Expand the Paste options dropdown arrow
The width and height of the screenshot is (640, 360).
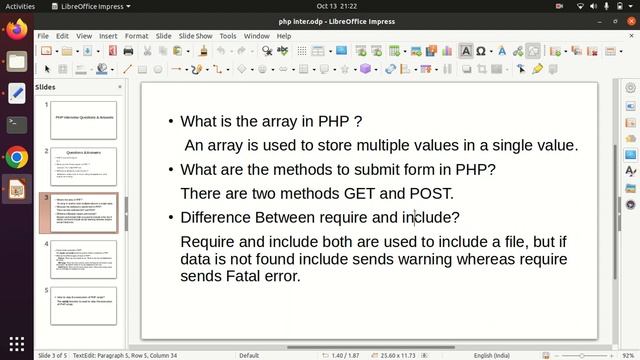coord(188,51)
